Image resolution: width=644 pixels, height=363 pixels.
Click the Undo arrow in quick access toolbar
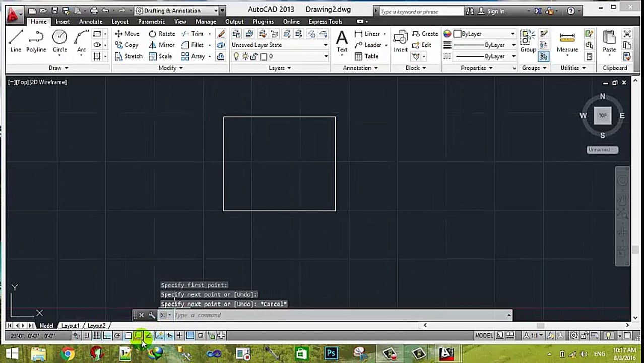[105, 11]
